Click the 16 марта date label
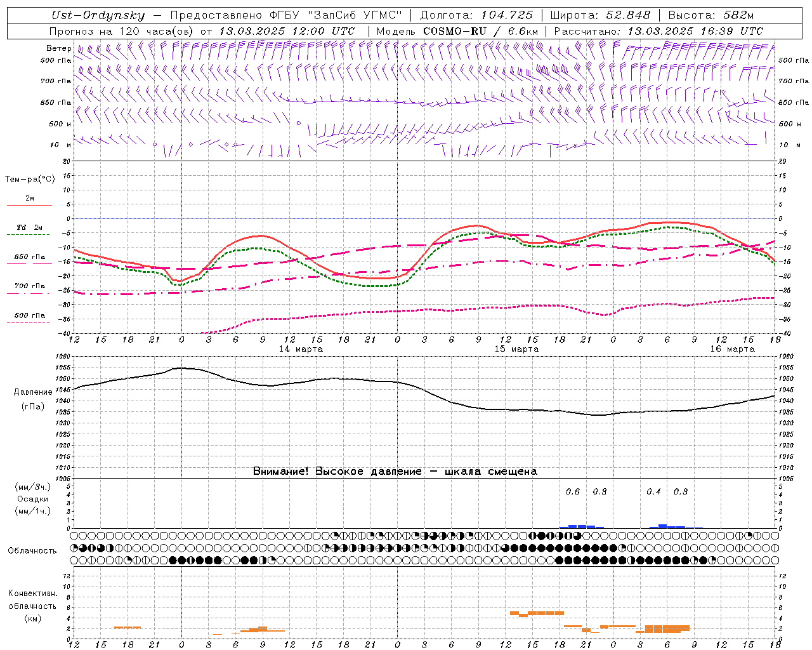 732,349
